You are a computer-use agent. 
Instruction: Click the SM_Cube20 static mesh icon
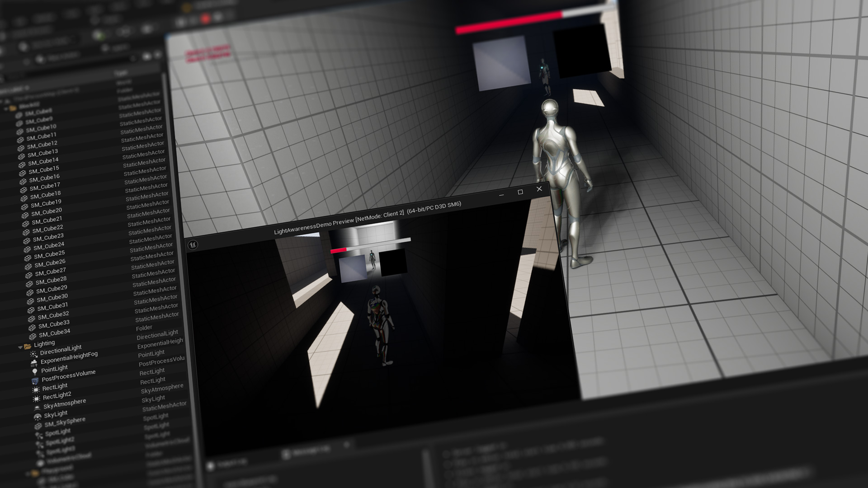pos(25,215)
